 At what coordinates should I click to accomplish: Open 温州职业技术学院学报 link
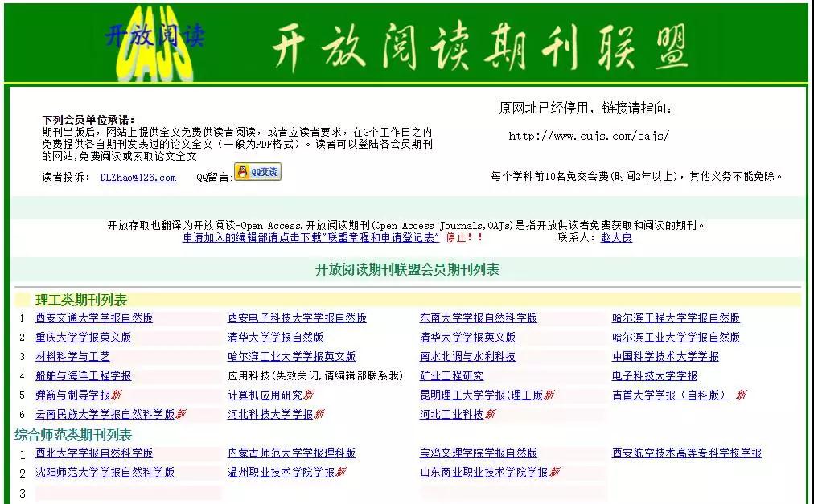[x=281, y=472]
